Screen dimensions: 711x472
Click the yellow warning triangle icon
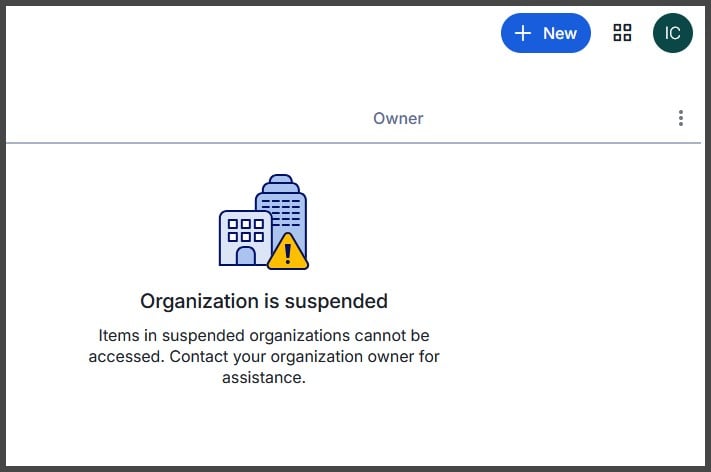click(288, 253)
